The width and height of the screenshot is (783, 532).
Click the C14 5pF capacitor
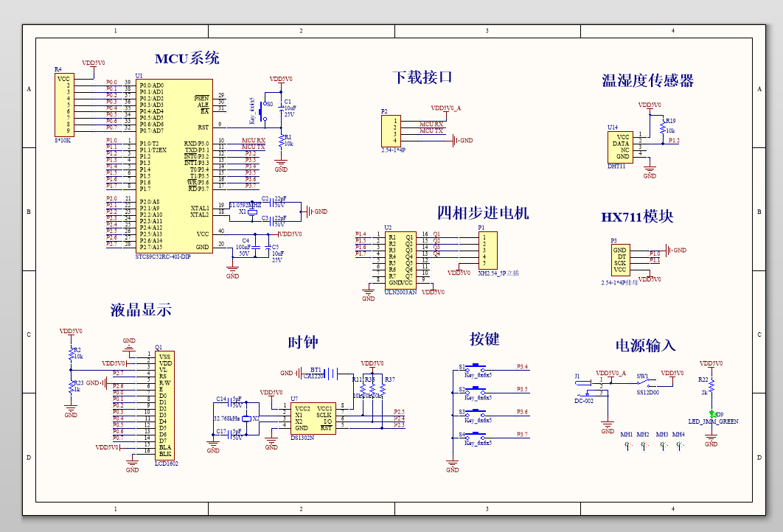point(230,402)
